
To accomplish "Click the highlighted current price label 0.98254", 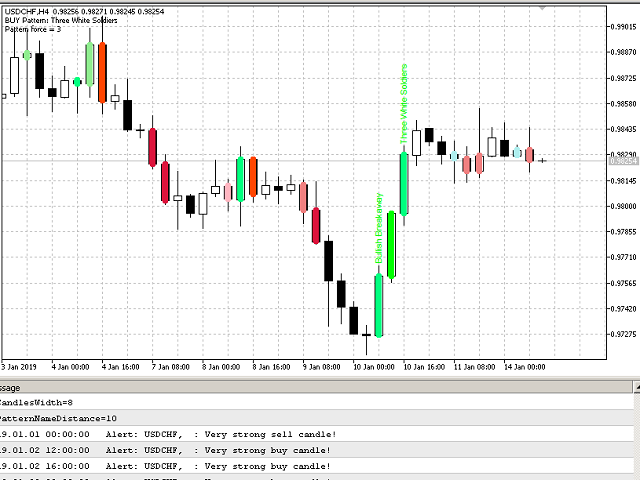I will [623, 161].
